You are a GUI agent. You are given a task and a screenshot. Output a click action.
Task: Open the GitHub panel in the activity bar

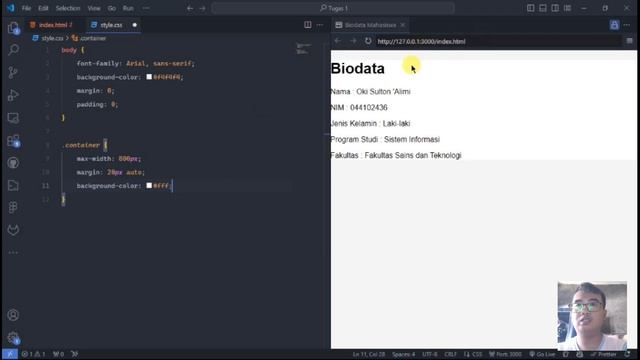click(13, 163)
